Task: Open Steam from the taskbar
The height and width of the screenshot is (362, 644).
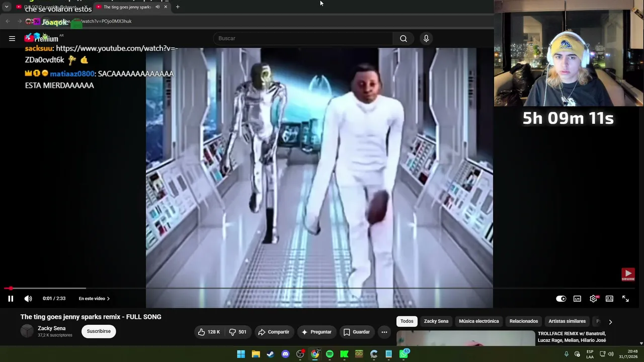Action: pos(270,354)
